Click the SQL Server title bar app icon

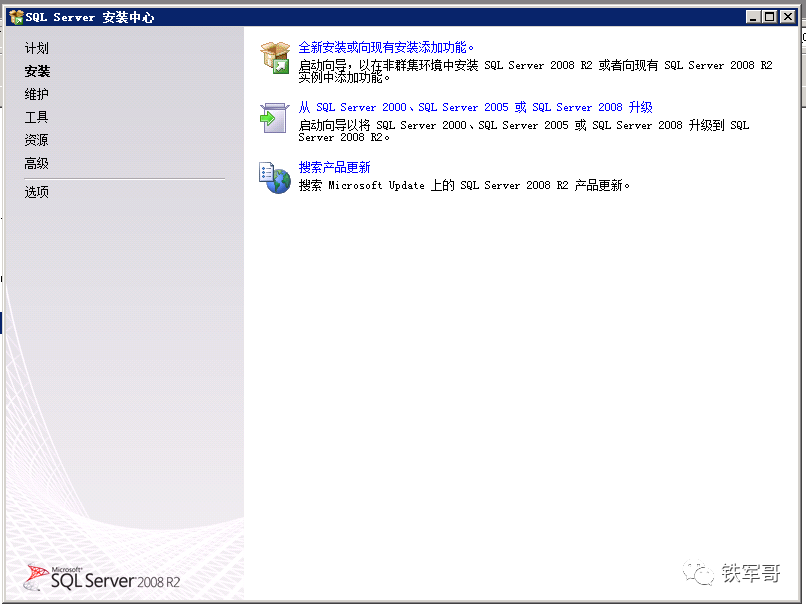point(15,17)
